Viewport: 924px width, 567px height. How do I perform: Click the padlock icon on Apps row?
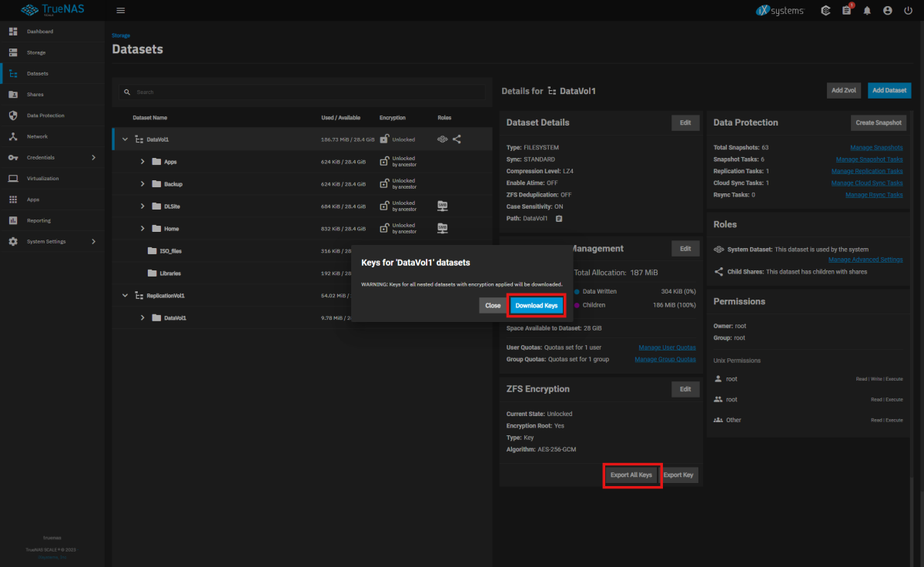pyautogui.click(x=384, y=162)
